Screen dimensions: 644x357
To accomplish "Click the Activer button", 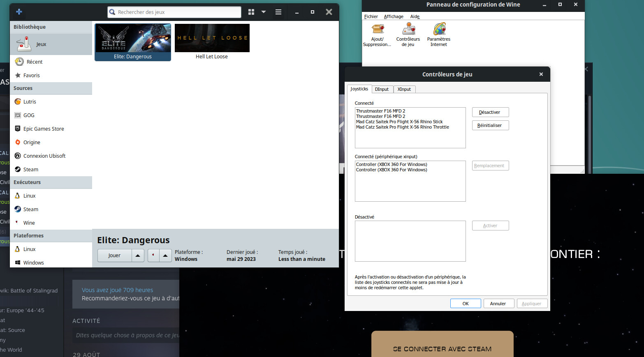I will [x=490, y=226].
